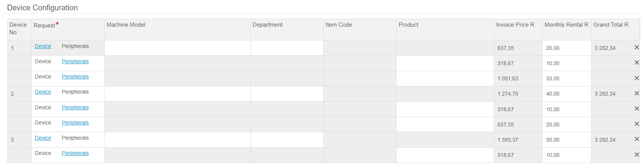The width and height of the screenshot is (644, 166).
Task: Select Peripherals link in last row
Action: 75,153
